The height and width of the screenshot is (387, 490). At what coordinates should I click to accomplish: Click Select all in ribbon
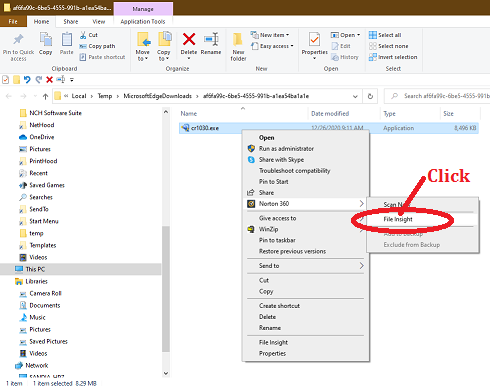coord(385,35)
